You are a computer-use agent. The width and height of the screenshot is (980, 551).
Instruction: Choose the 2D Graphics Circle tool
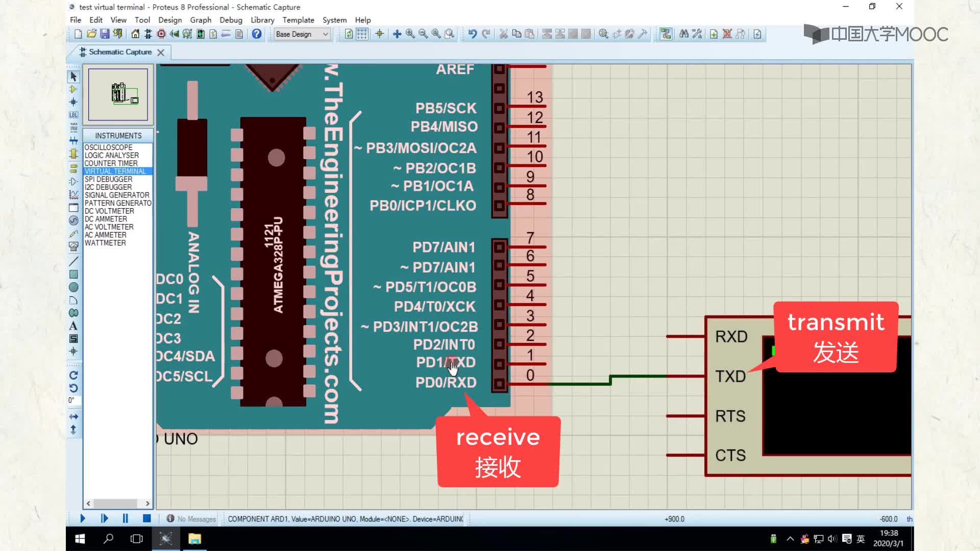click(73, 287)
